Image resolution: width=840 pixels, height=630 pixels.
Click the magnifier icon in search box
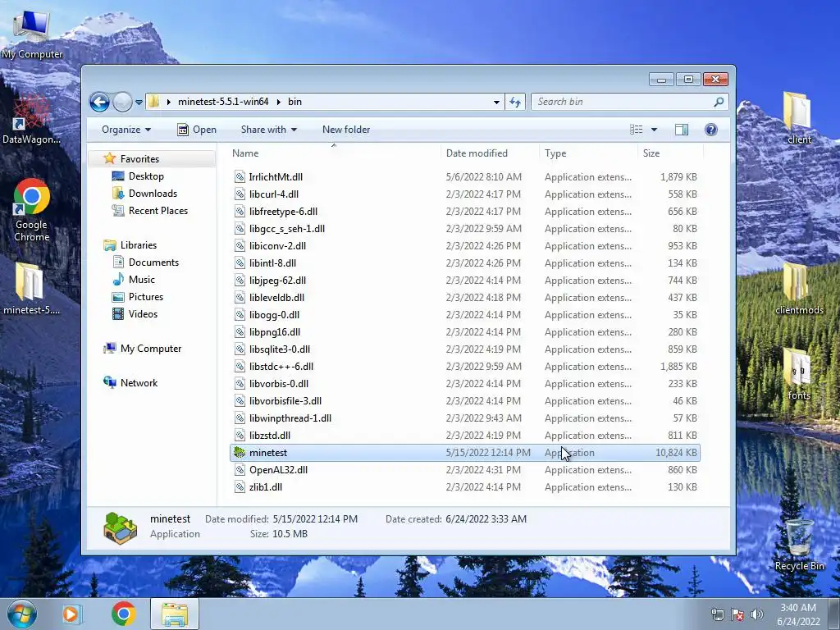[719, 102]
